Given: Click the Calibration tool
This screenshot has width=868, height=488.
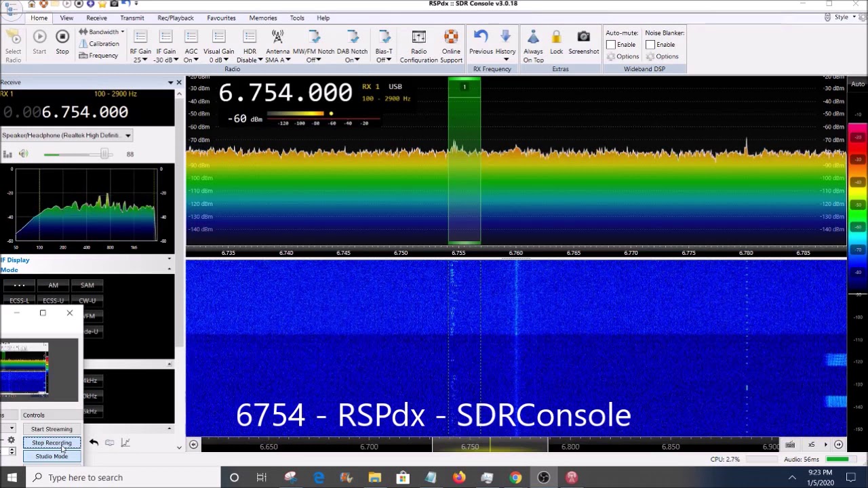Looking at the screenshot, I should pyautogui.click(x=99, y=44).
